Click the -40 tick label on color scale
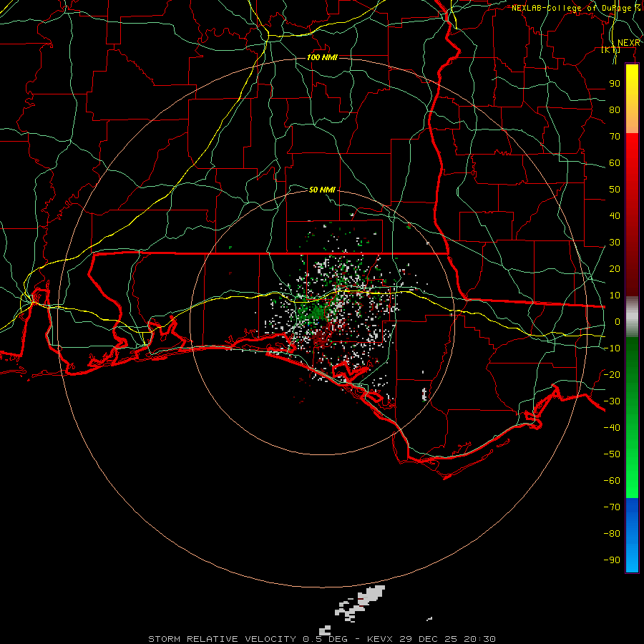The height and width of the screenshot is (644, 644). (x=612, y=428)
